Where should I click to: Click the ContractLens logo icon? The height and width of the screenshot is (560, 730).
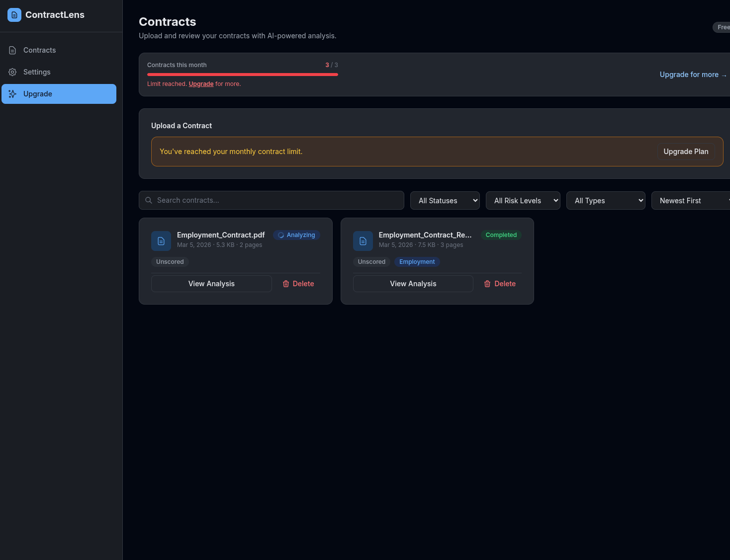(14, 15)
